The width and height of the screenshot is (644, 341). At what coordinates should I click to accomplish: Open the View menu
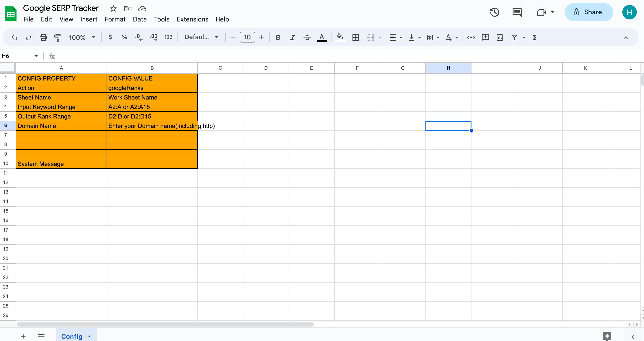pos(66,19)
